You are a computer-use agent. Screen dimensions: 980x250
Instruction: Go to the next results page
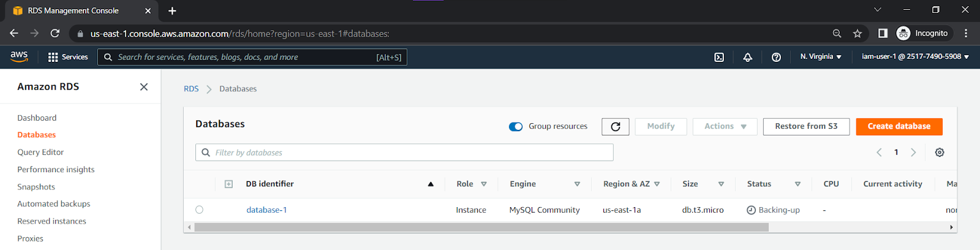[x=913, y=153]
